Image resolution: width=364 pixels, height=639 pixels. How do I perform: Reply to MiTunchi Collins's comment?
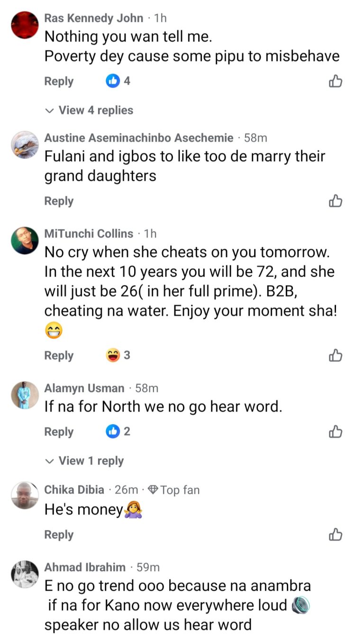click(x=59, y=355)
